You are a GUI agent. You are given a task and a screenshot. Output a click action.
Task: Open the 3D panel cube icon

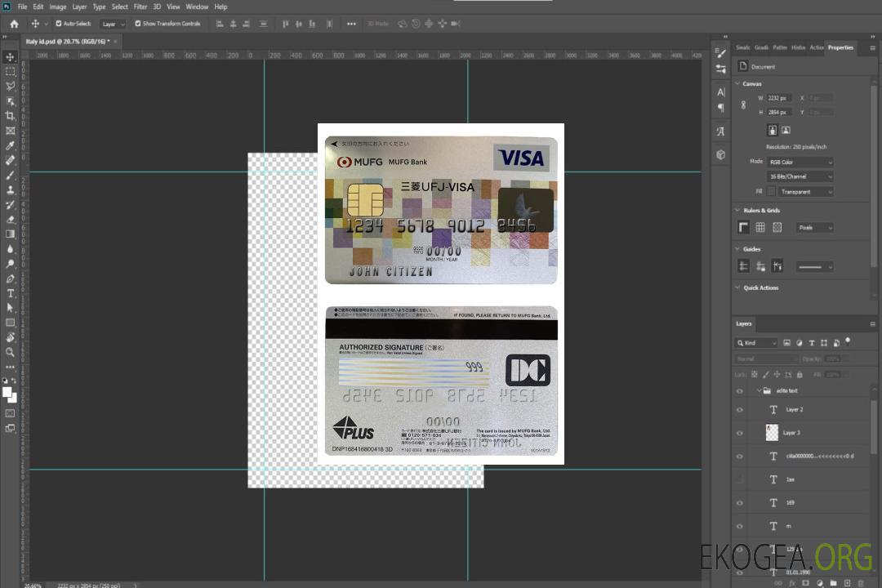720,154
